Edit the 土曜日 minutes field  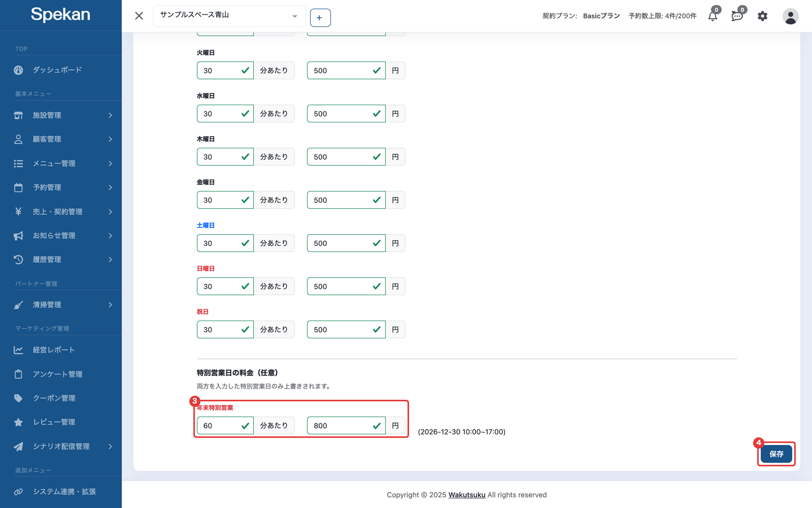pyautogui.click(x=225, y=243)
